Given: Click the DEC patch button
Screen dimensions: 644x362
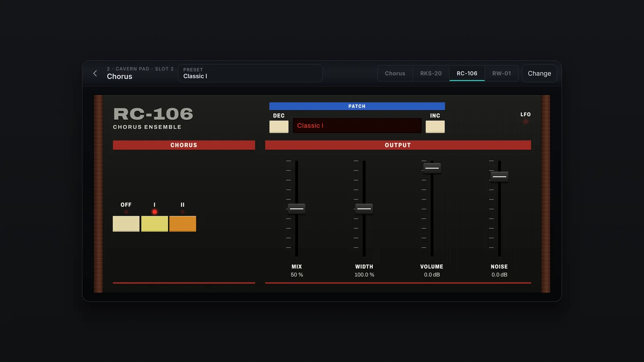Looking at the screenshot, I should [279, 127].
